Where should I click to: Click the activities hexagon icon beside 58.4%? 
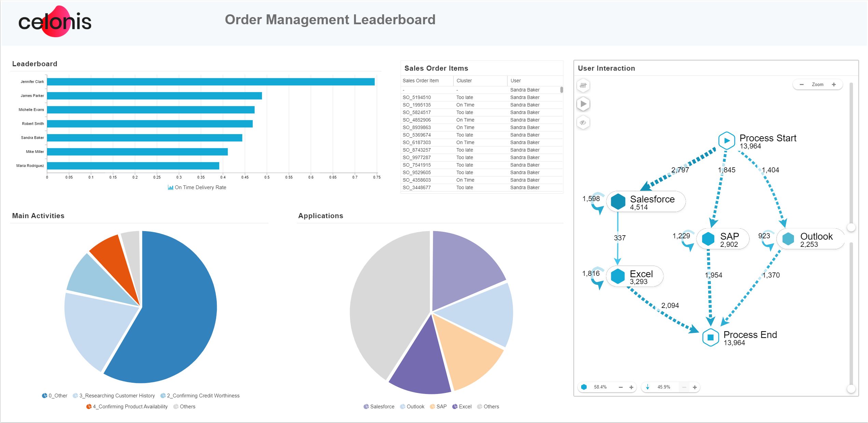point(584,387)
